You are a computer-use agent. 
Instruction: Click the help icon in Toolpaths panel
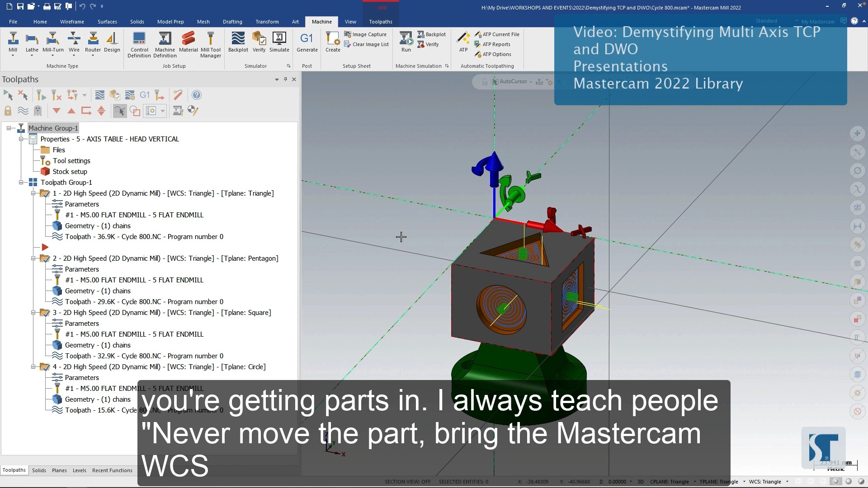point(196,95)
